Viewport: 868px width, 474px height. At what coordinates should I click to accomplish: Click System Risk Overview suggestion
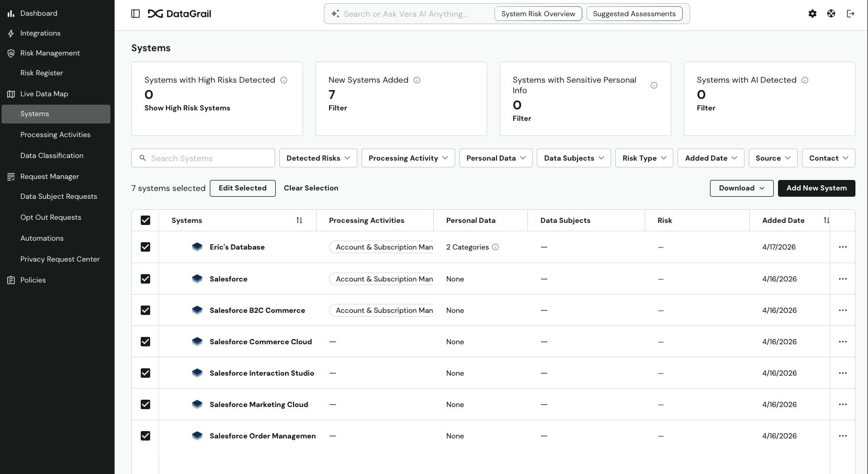[538, 14]
